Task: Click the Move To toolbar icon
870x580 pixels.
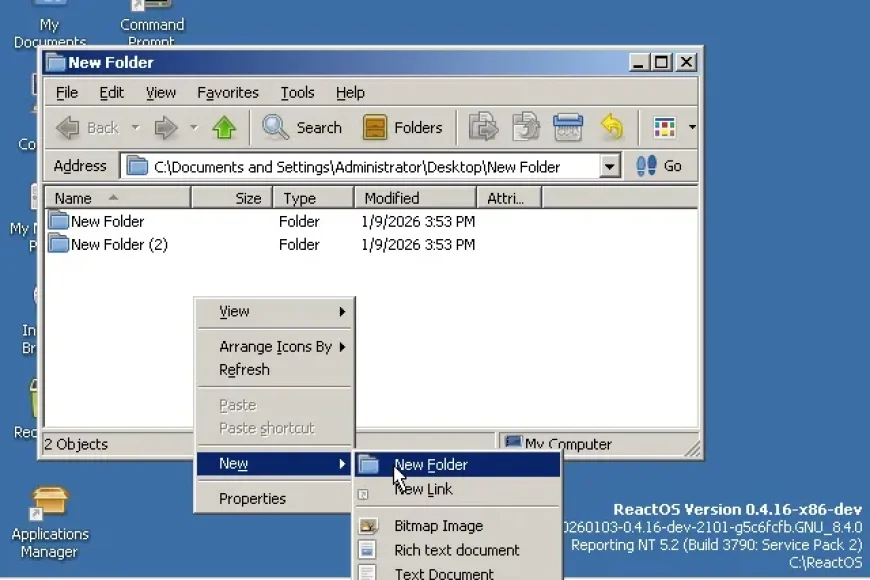Action: (x=483, y=127)
